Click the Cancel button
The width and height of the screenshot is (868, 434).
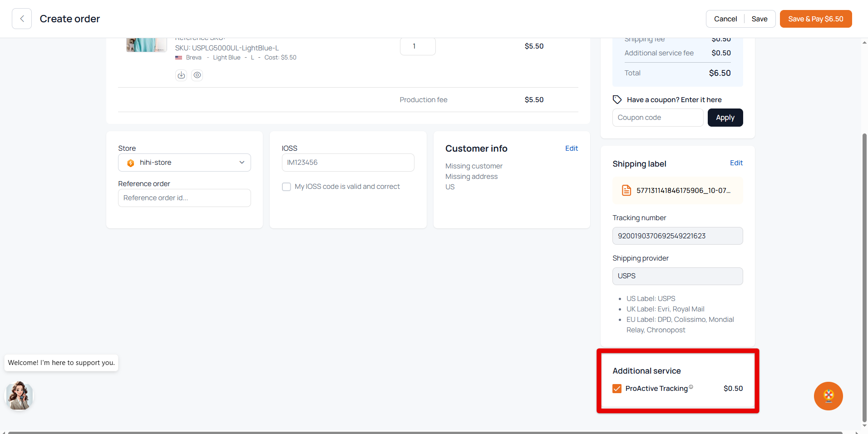click(x=725, y=19)
